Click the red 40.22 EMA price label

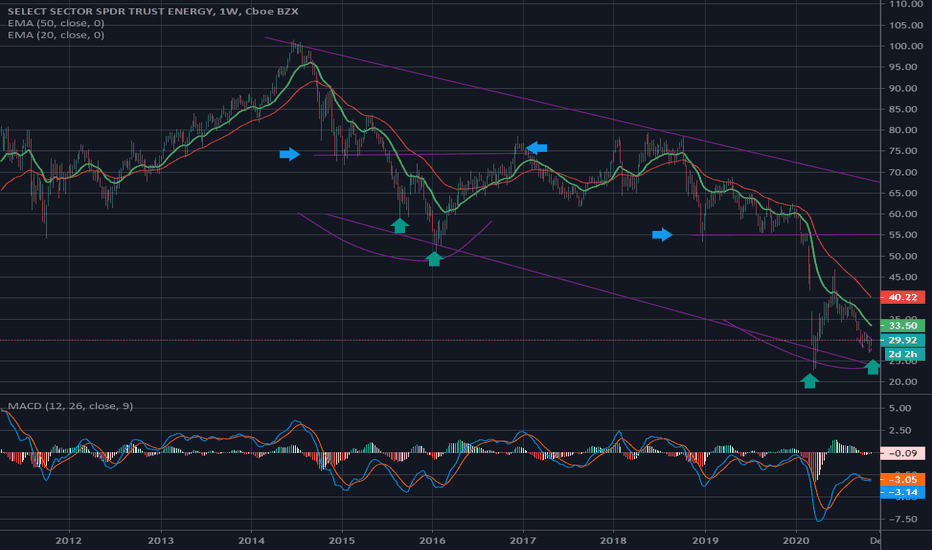pyautogui.click(x=902, y=297)
